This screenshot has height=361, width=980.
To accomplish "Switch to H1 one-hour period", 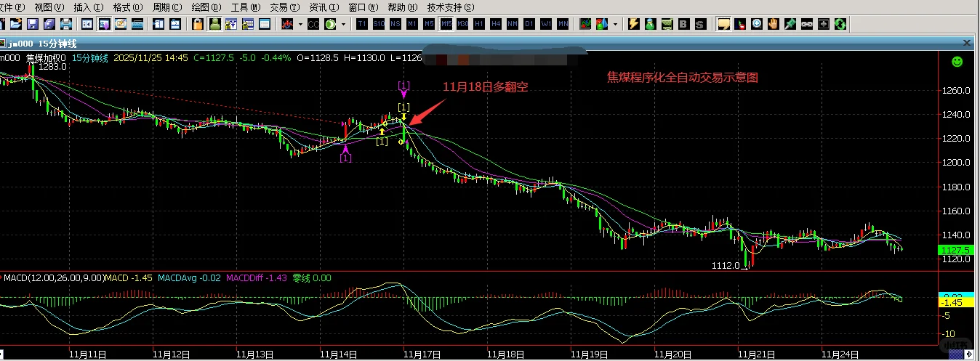I will [480, 24].
